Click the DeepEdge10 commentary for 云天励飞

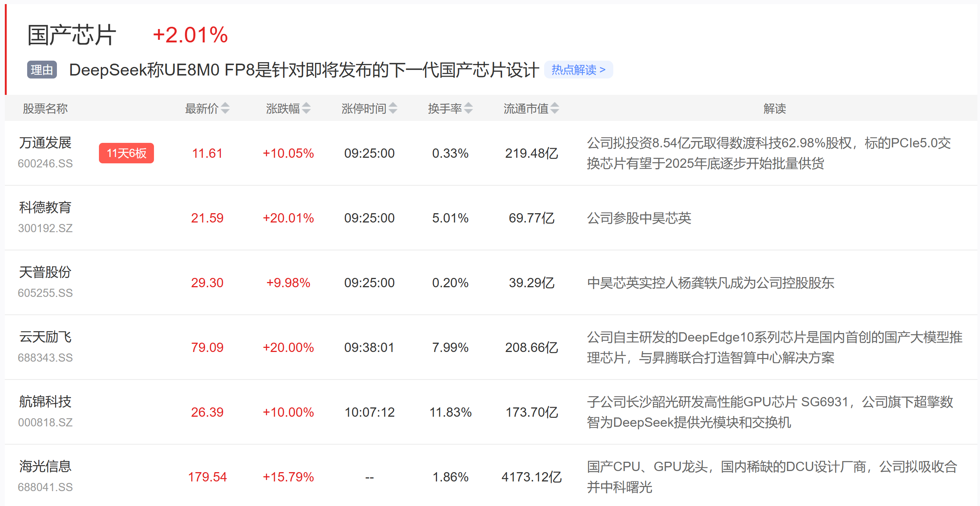[x=775, y=348]
